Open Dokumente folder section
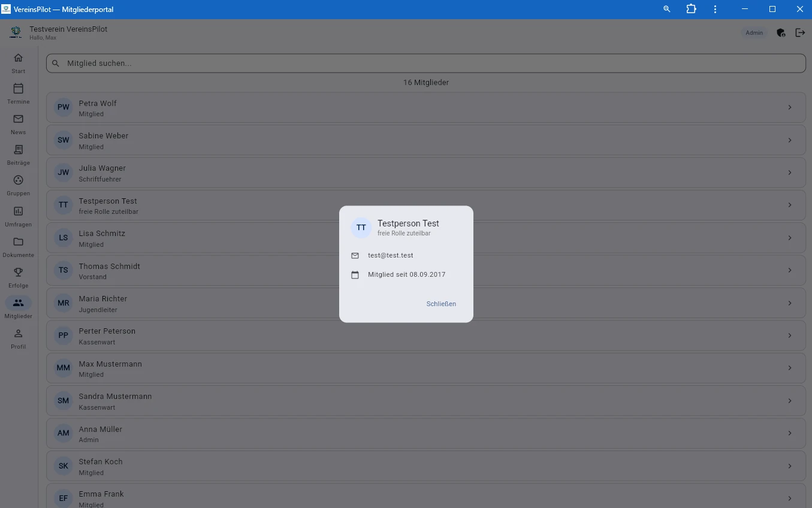This screenshot has width=812, height=508. [18, 246]
